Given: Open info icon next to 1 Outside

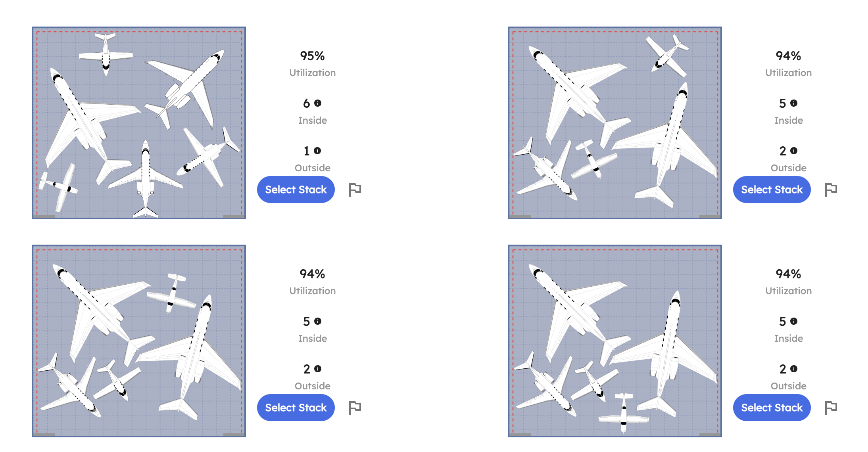Looking at the screenshot, I should 317,151.
